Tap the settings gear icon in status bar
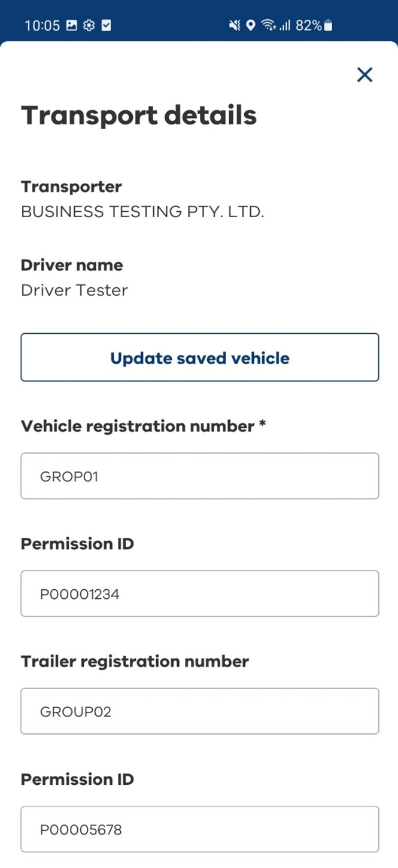 pos(89,25)
